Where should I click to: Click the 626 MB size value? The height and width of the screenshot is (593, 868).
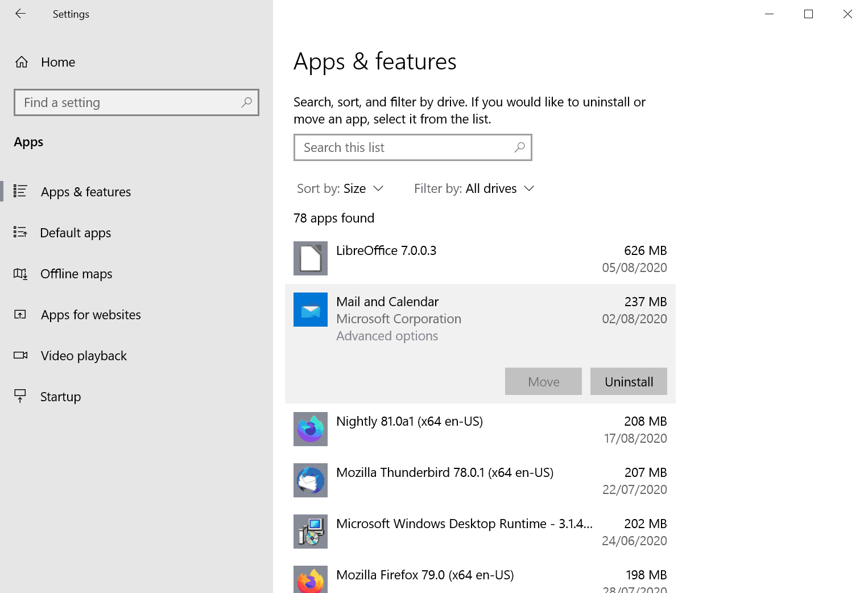645,250
